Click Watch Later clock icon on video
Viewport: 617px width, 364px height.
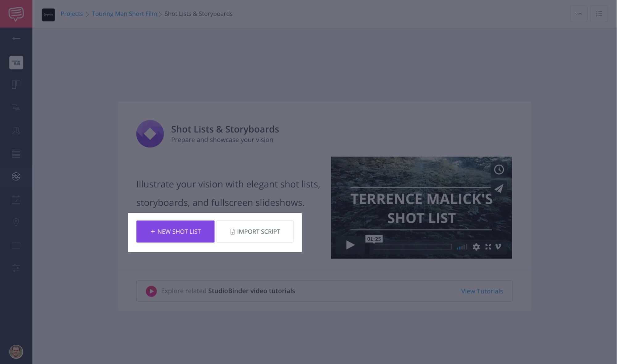[499, 170]
